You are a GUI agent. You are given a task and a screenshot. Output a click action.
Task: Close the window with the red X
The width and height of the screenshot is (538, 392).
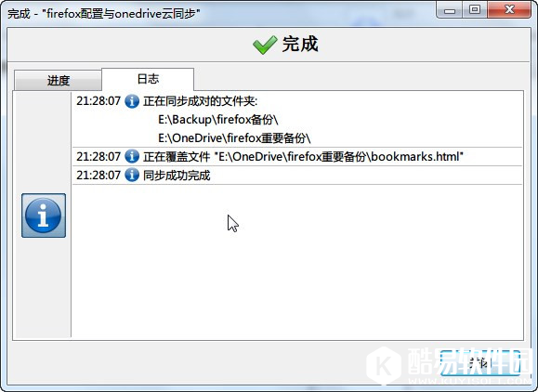[x=509, y=10]
